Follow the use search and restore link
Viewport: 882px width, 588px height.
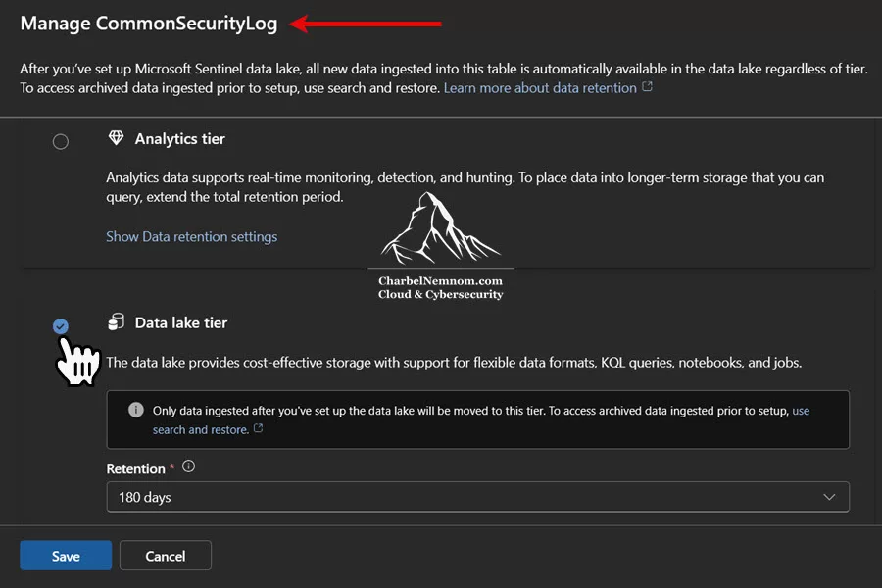[x=200, y=429]
